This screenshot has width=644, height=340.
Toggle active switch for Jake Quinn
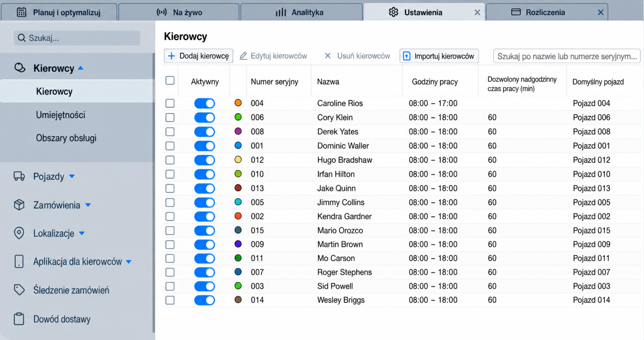[205, 188]
